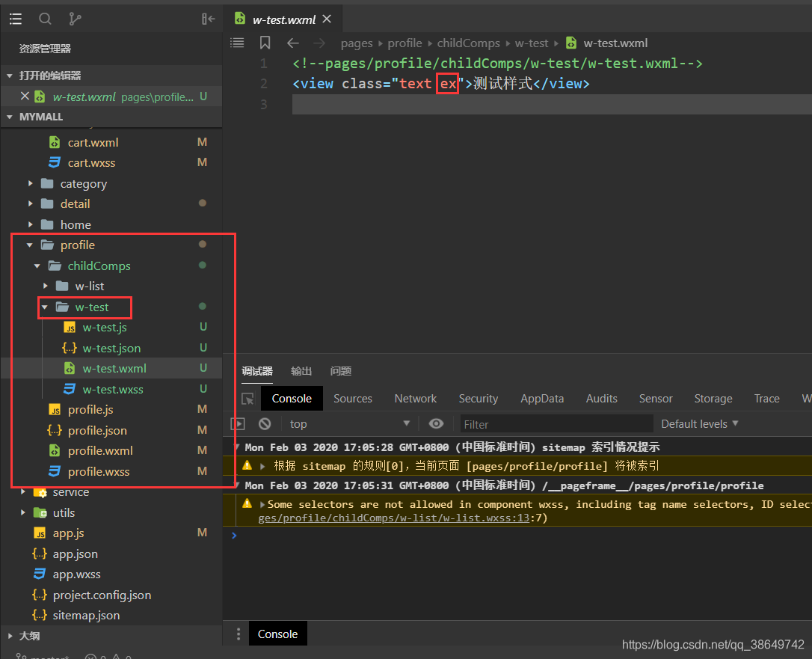The width and height of the screenshot is (812, 659).
Task: Expand the 大纲 outline section
Action: 10,636
